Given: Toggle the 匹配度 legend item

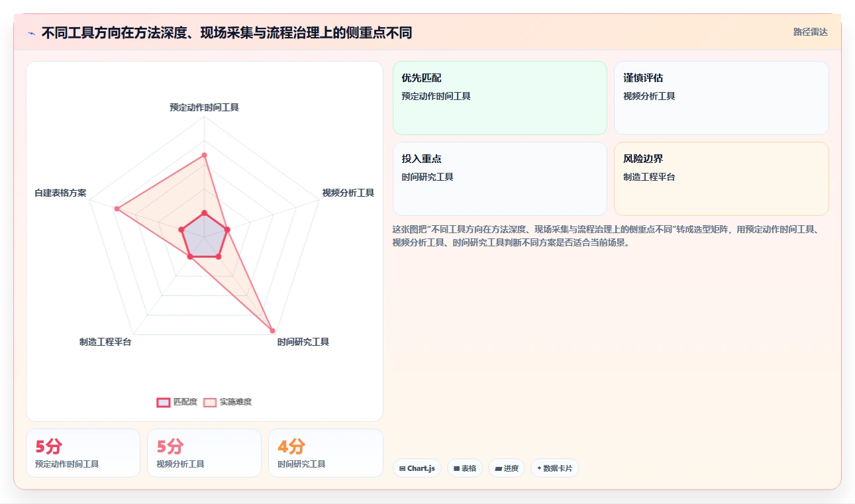Looking at the screenshot, I should (177, 402).
